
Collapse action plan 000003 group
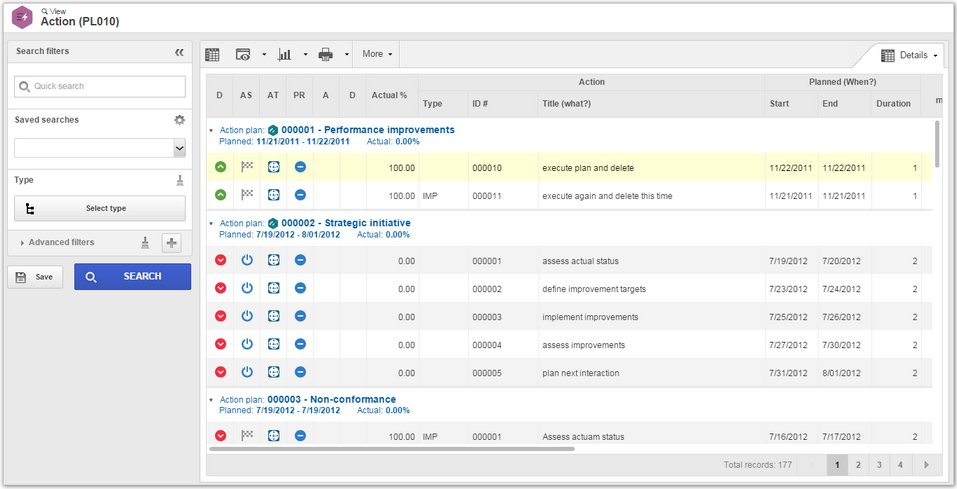pos(211,400)
